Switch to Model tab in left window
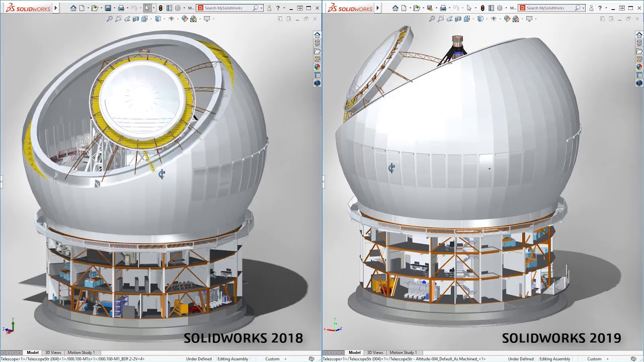644x362 pixels. pyautogui.click(x=33, y=352)
